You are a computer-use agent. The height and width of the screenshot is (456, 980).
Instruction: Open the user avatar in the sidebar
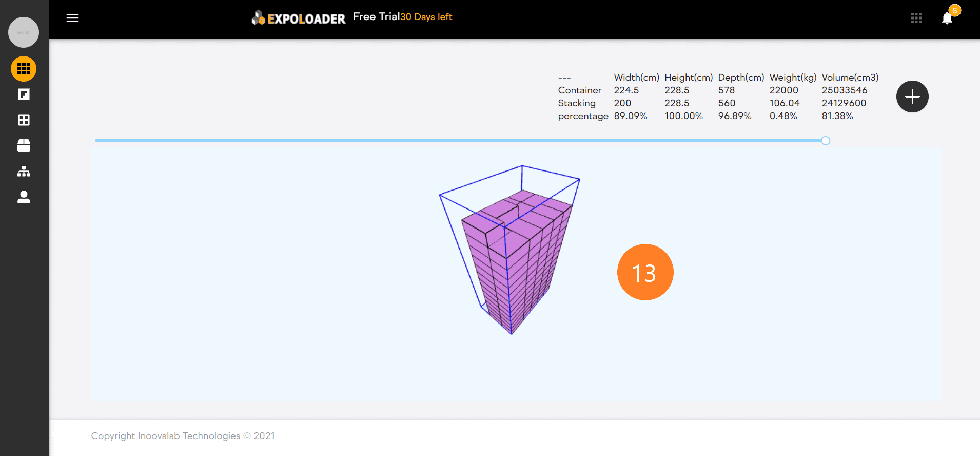tap(24, 32)
